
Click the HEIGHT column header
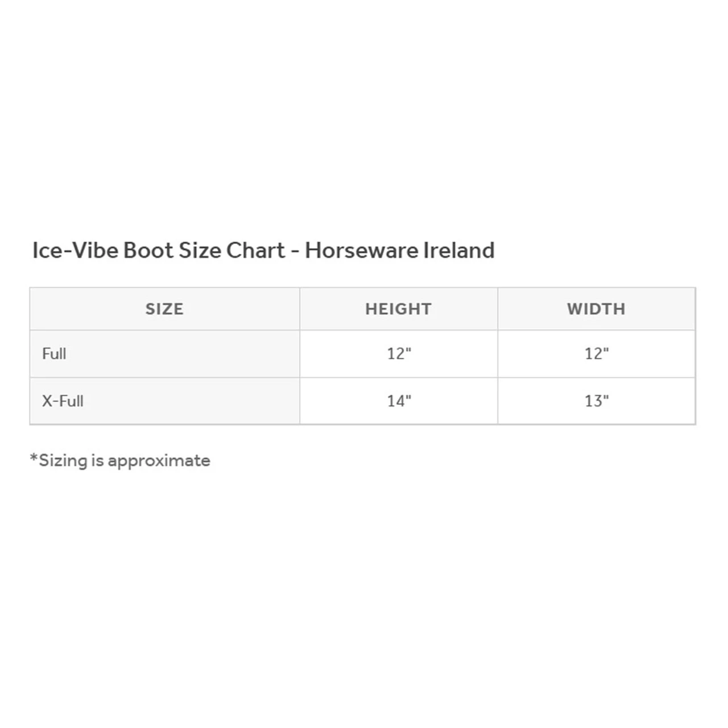tap(398, 309)
